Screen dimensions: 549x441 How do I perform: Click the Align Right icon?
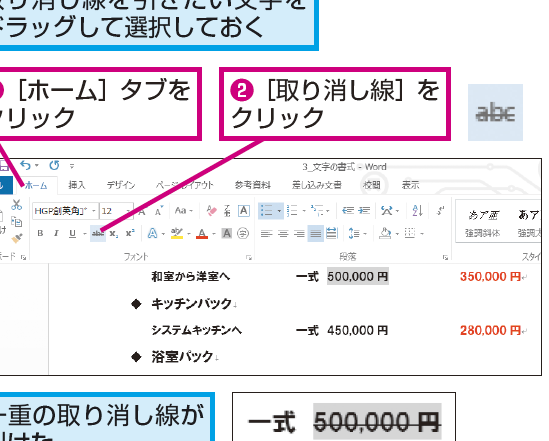tap(299, 233)
